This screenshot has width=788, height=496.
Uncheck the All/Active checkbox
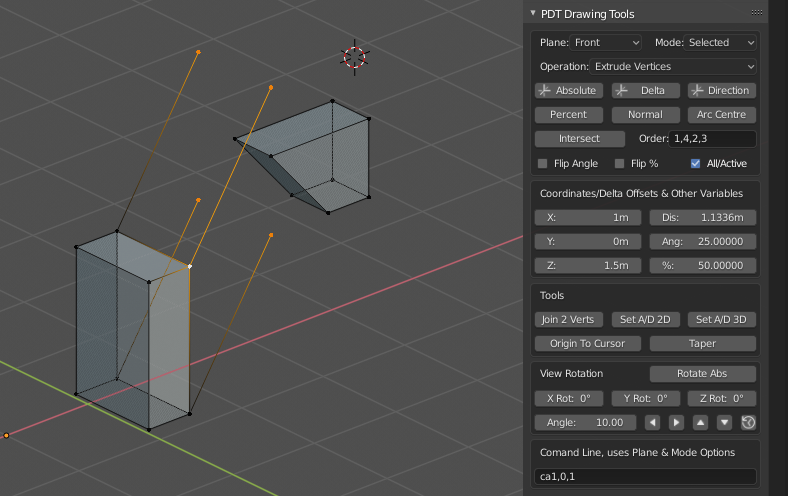[x=696, y=163]
